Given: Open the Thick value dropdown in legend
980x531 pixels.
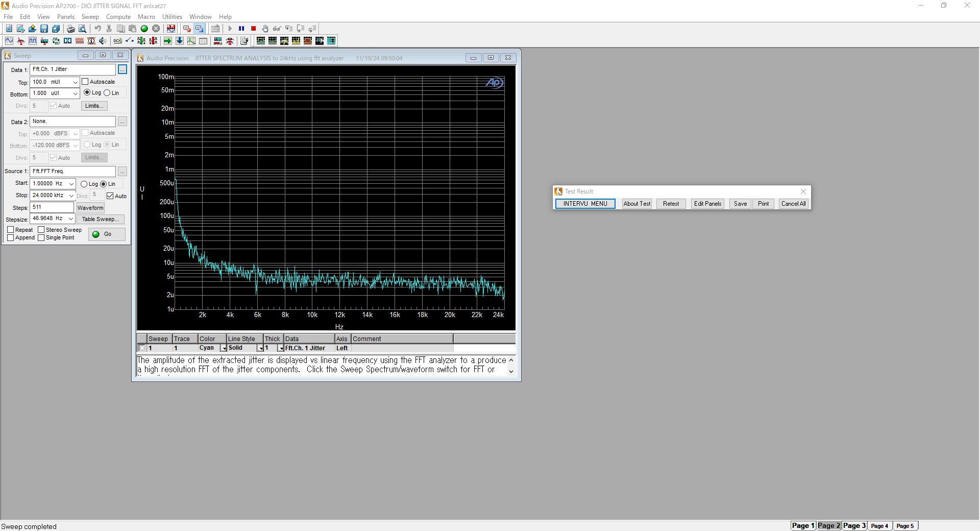Looking at the screenshot, I should (281, 348).
